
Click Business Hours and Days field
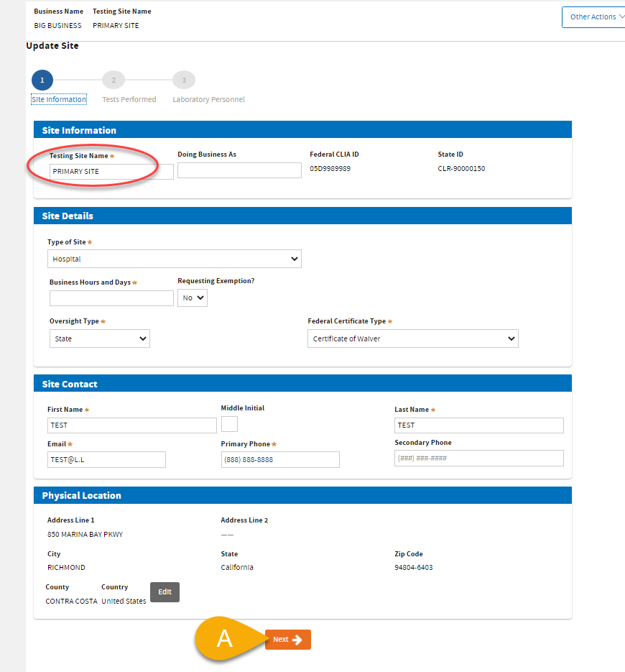click(111, 298)
